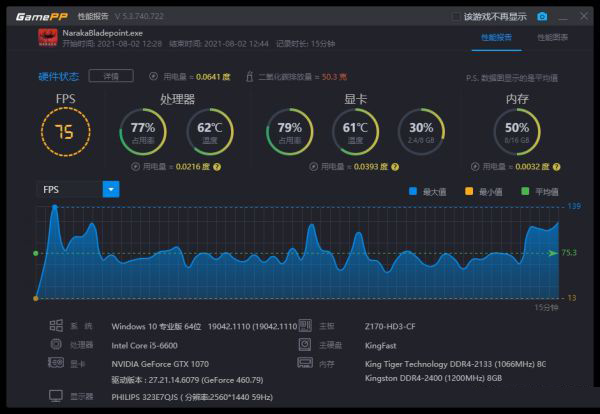This screenshot has width=600, height=414.
Task: Switch to the 性能图表 tab
Action: [x=553, y=37]
